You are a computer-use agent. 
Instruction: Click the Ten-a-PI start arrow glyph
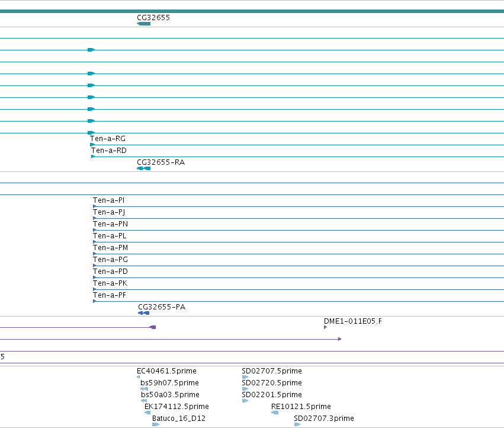click(95, 206)
